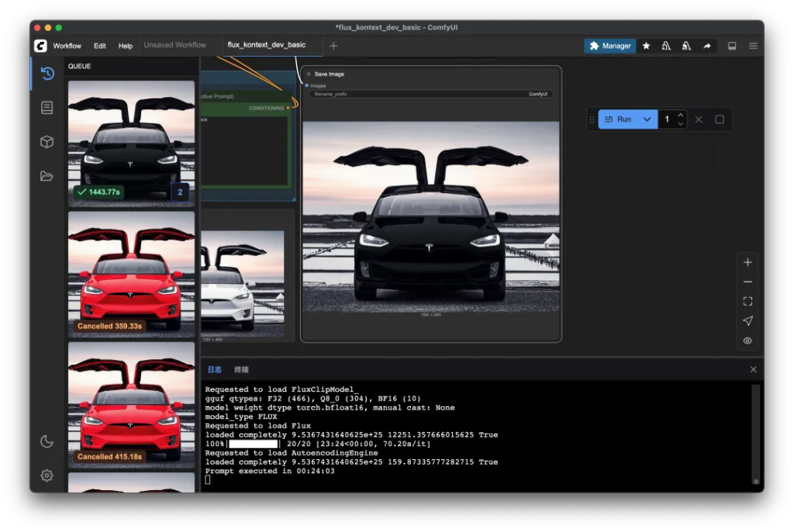794x532 pixels.
Task: Open settings with the gear icon
Action: pyautogui.click(x=47, y=475)
